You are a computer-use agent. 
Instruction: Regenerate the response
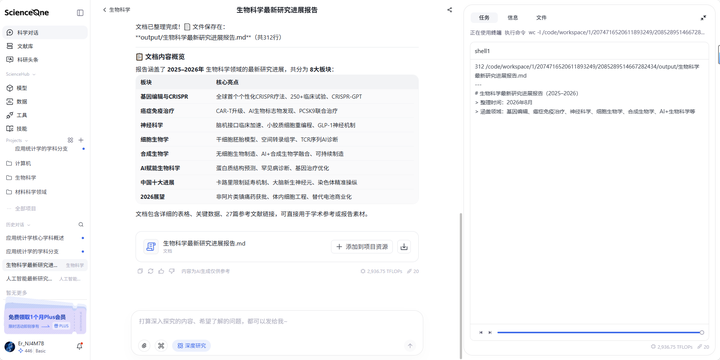click(x=151, y=271)
